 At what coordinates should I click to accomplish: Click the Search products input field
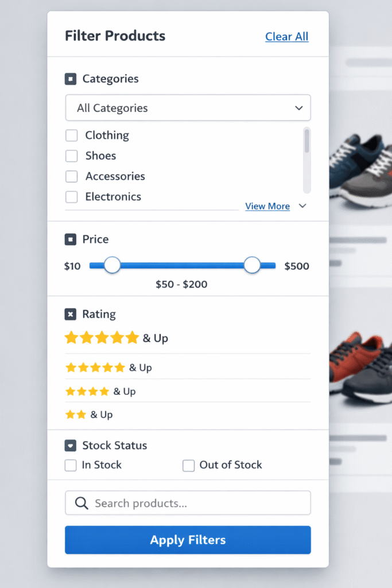[x=195, y=504]
